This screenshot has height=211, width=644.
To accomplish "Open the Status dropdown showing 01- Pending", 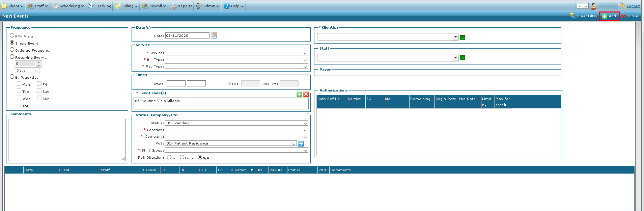I will tap(305, 123).
